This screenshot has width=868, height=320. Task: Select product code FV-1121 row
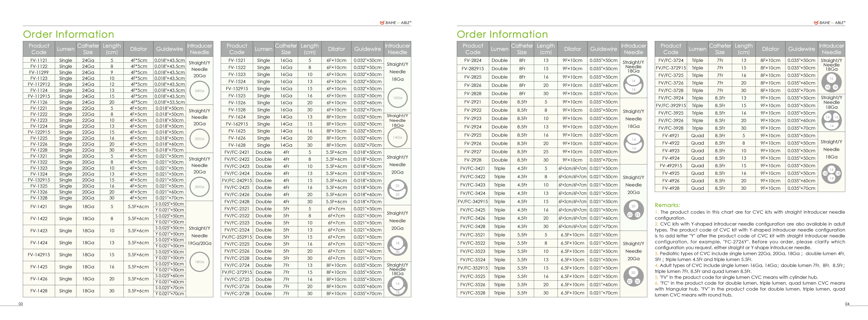coord(39,60)
